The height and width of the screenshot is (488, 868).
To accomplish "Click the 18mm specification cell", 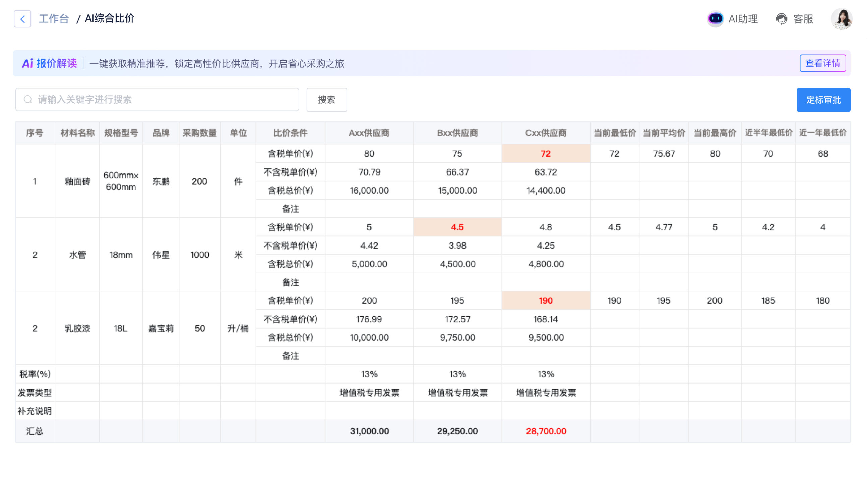I will 121,255.
